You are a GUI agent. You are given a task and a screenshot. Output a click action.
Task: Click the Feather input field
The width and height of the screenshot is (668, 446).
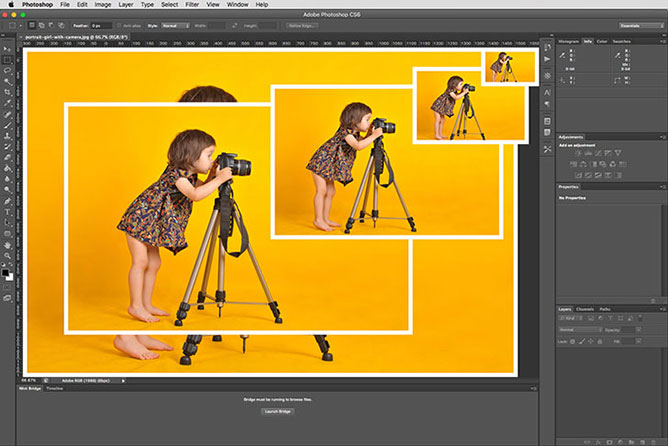click(x=101, y=26)
